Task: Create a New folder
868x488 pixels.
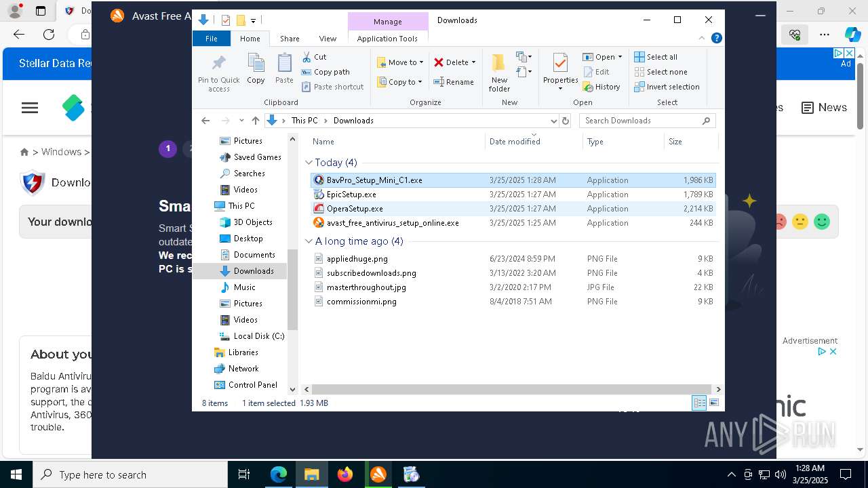Action: [x=499, y=73]
